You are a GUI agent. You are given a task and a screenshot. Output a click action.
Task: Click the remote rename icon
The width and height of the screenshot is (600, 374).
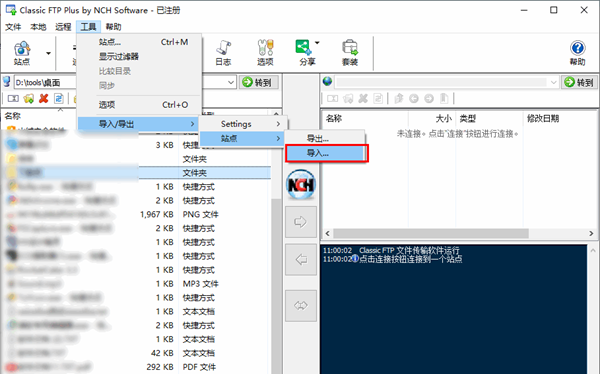tap(333, 99)
